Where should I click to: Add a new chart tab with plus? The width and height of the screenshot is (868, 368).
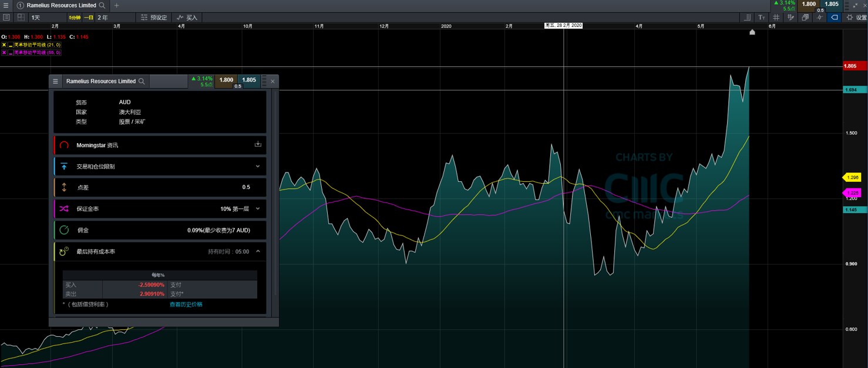pos(116,5)
